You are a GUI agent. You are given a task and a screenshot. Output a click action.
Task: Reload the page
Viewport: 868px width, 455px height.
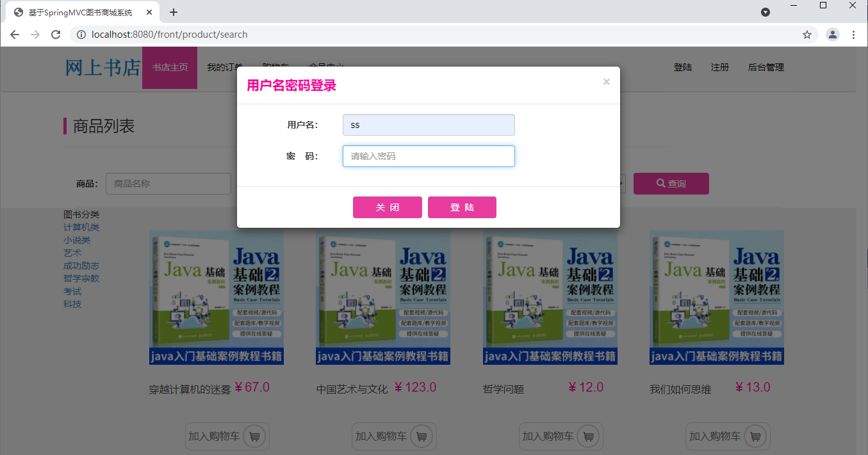point(56,35)
